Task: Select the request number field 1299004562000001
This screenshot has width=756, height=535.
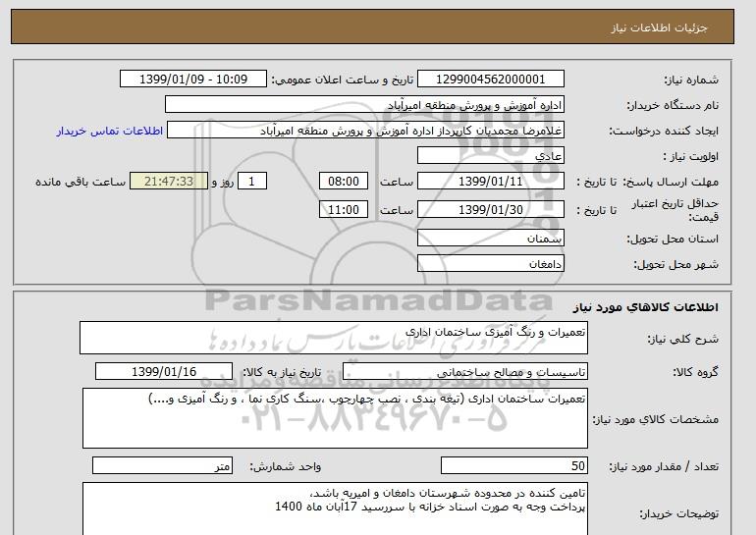Action: pyautogui.click(x=490, y=80)
